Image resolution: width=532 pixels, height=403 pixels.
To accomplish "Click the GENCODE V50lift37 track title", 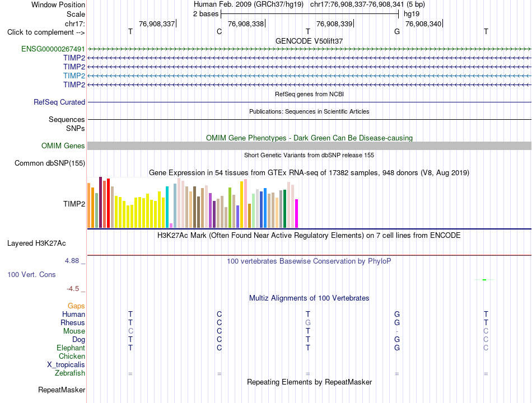I will 309,41.
